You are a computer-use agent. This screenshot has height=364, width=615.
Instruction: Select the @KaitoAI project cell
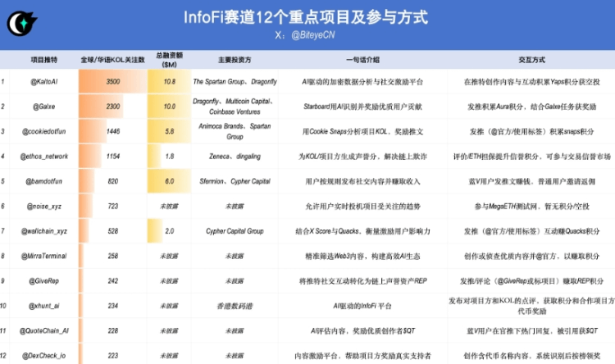(x=44, y=82)
